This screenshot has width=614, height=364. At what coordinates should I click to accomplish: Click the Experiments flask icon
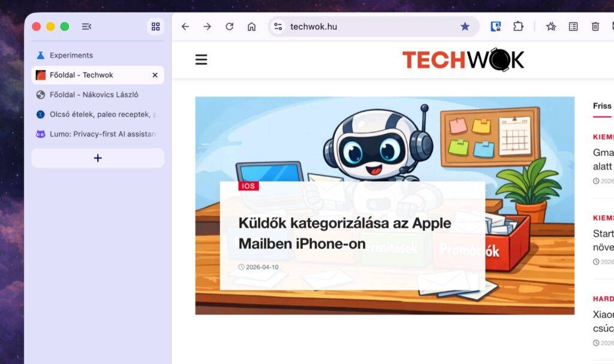tap(41, 55)
